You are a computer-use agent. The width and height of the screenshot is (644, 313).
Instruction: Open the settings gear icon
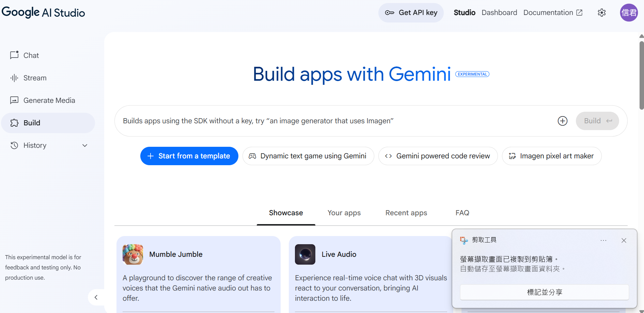[602, 13]
